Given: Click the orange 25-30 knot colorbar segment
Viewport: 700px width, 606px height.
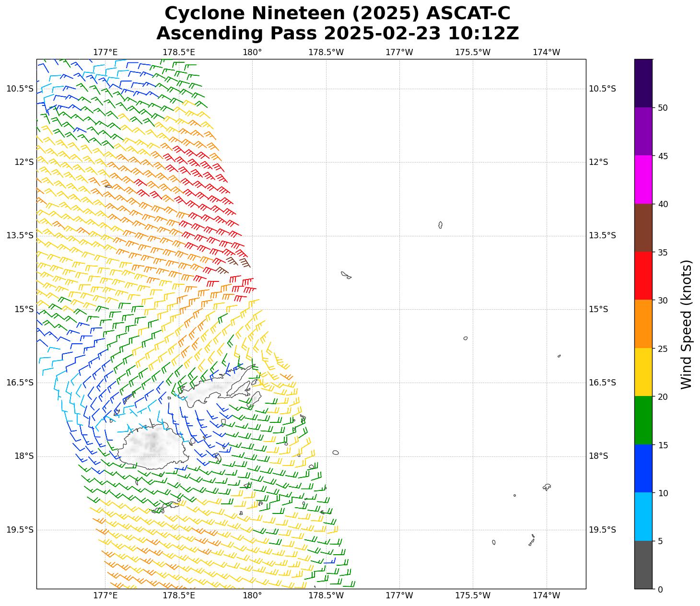Looking at the screenshot, I should pos(643,324).
